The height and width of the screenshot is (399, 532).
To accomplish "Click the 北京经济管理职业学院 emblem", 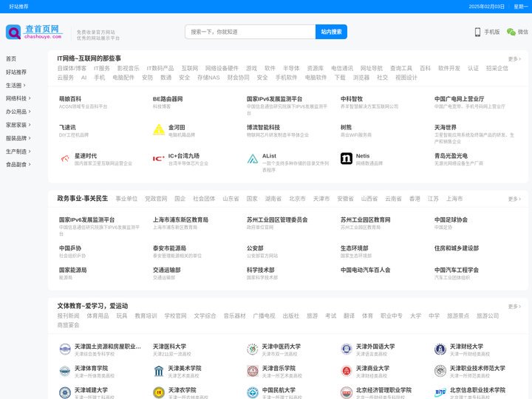I will click(x=347, y=392).
